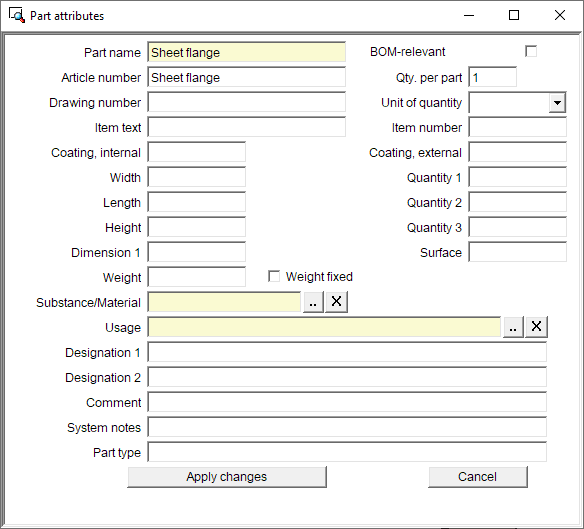
Task: Click Apply changes button
Action: coord(227,477)
